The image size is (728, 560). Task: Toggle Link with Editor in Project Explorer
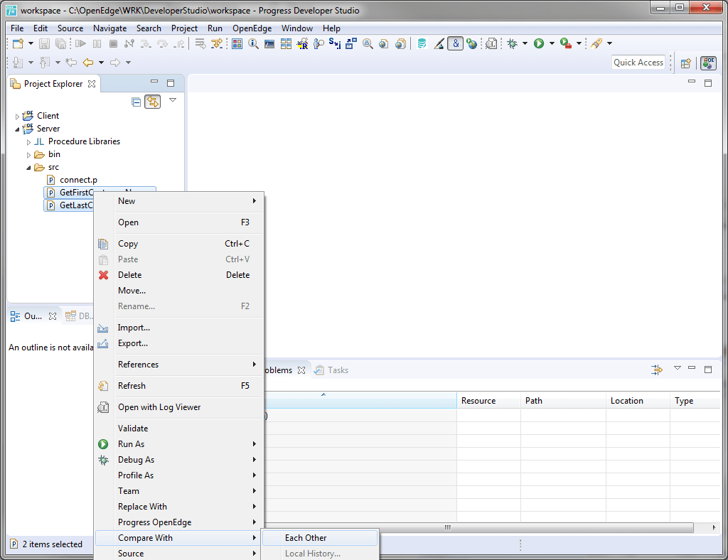[152, 102]
